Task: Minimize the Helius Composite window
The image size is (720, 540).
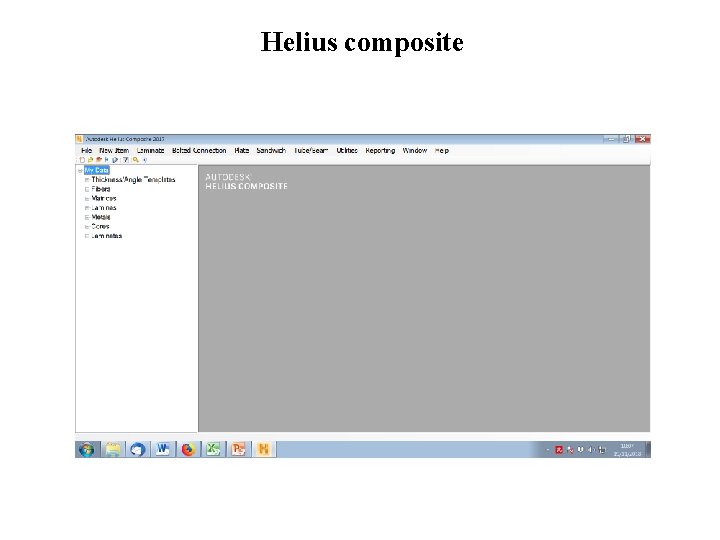Action: tap(611, 139)
